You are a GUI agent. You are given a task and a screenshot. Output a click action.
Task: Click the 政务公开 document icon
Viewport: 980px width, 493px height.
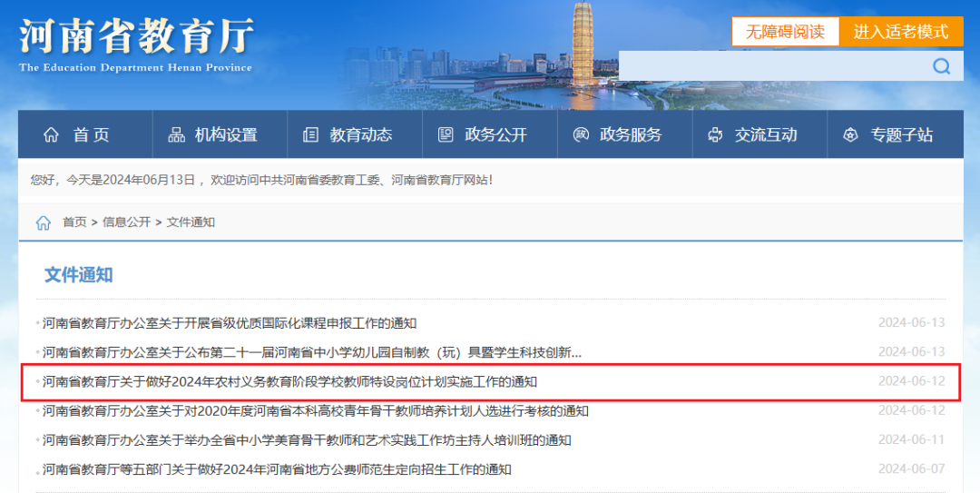click(446, 135)
